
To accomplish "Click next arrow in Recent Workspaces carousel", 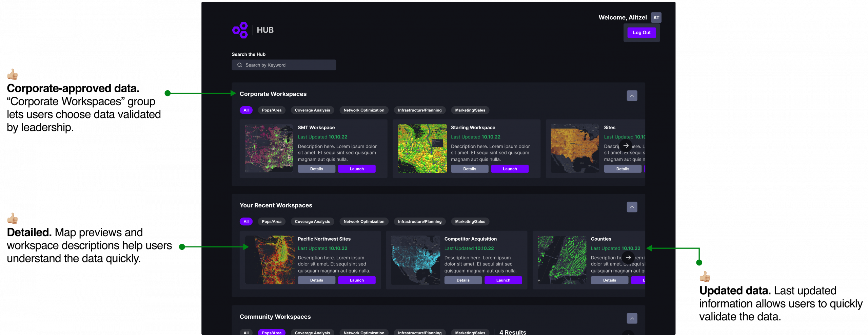I will point(628,257).
